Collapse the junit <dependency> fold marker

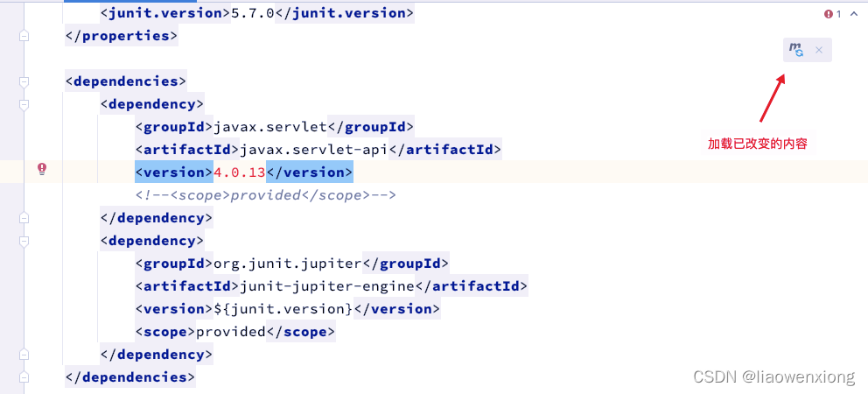pos(24,241)
